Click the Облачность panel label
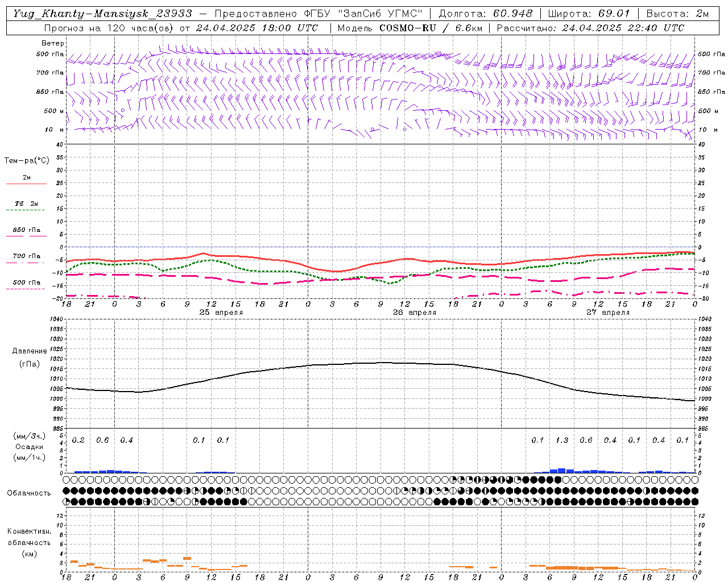The width and height of the screenshot is (728, 582). tap(29, 493)
